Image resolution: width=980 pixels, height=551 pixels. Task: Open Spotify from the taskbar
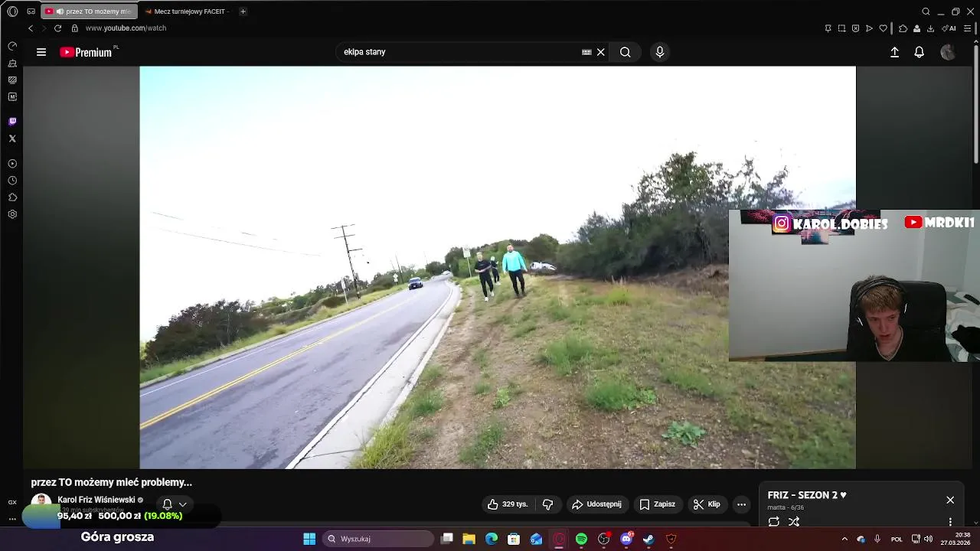(x=581, y=539)
